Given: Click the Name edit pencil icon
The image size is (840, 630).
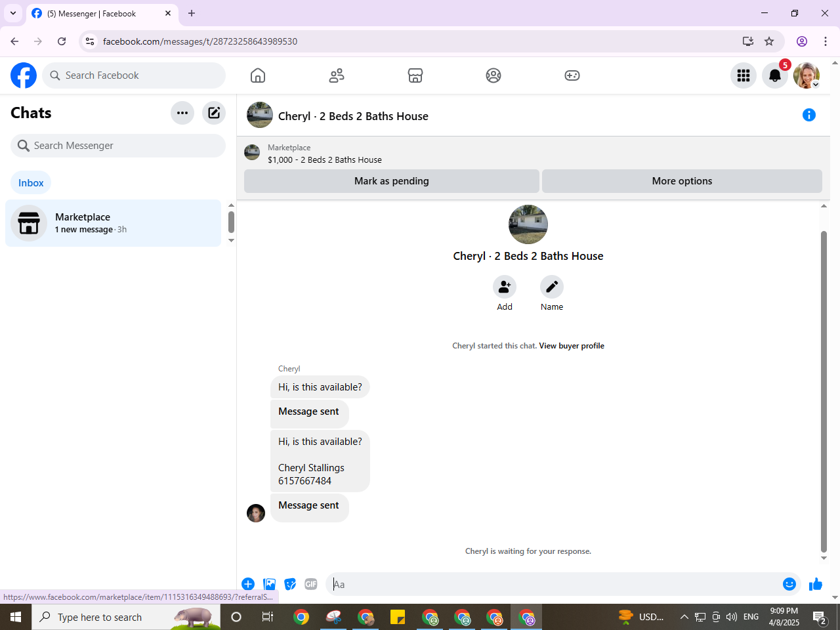Looking at the screenshot, I should point(552,287).
